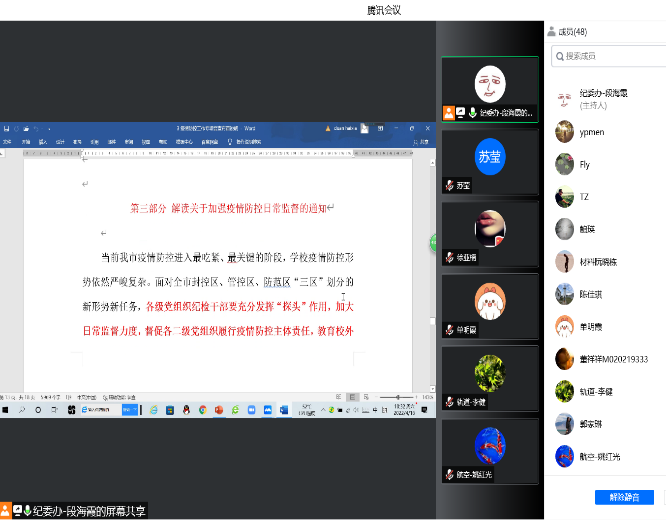This screenshot has height=520, width=666.
Task: Click the person icon beside 成员(48)
Action: click(x=551, y=31)
